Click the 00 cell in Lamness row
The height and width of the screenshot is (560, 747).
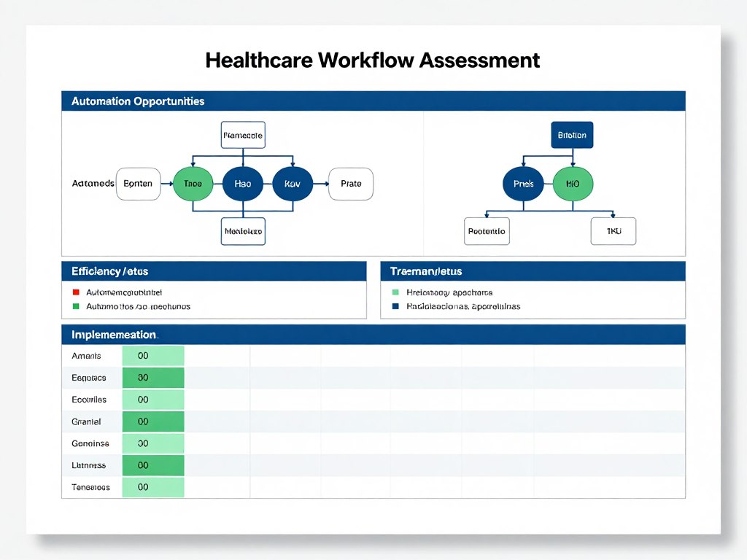tap(153, 465)
